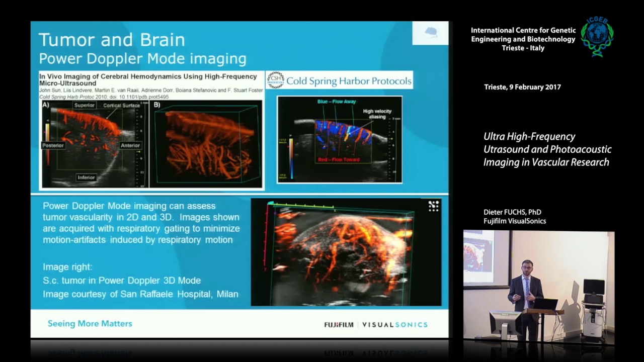Click the 'Posterior' label in image A
Image resolution: width=644 pixels, height=362 pixels.
pos(53,145)
